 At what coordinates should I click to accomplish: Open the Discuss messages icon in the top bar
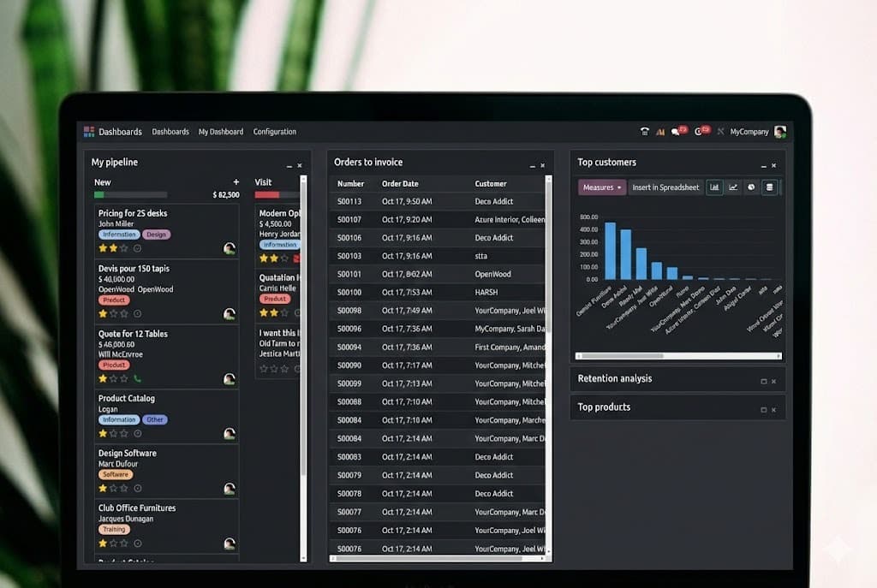pyautogui.click(x=676, y=131)
